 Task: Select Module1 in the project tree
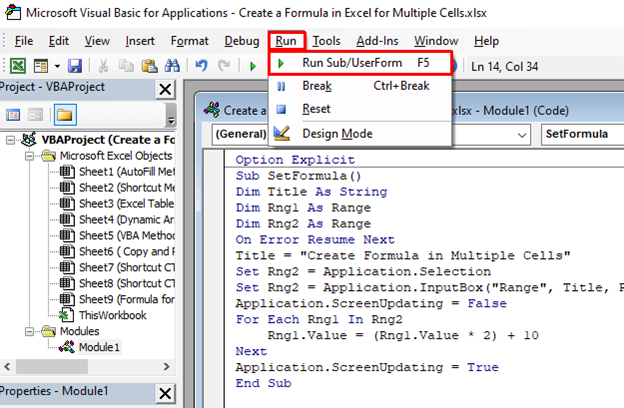click(x=98, y=347)
